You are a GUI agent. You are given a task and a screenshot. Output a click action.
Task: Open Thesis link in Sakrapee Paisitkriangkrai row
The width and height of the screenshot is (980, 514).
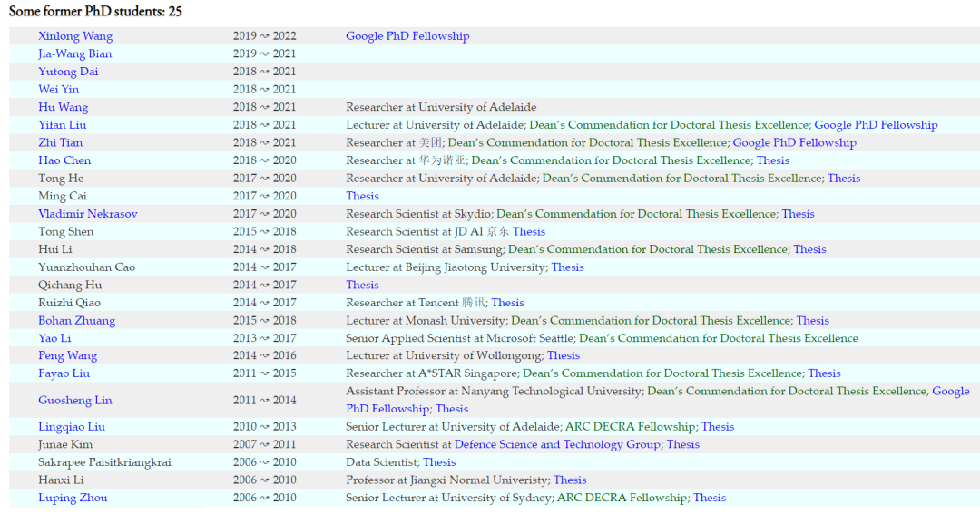(439, 463)
